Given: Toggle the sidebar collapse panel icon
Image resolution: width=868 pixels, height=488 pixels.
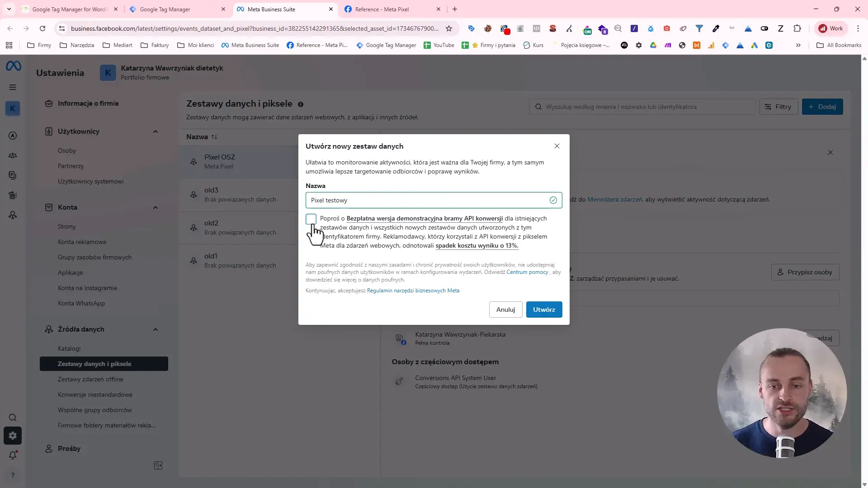Looking at the screenshot, I should click(x=158, y=465).
